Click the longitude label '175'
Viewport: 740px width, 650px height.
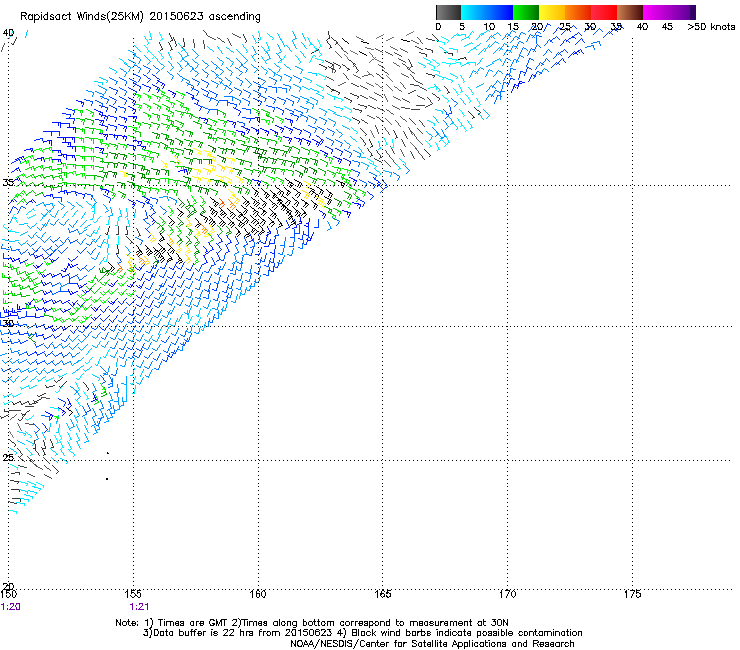click(632, 594)
